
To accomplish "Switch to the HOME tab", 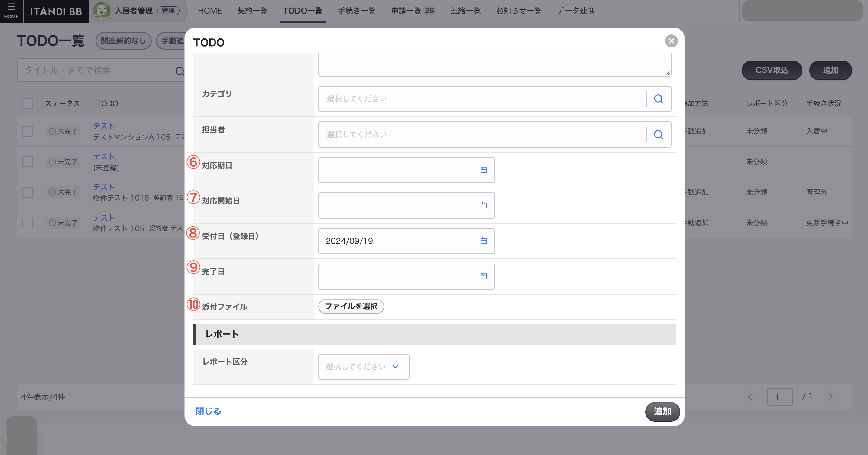I will (209, 11).
